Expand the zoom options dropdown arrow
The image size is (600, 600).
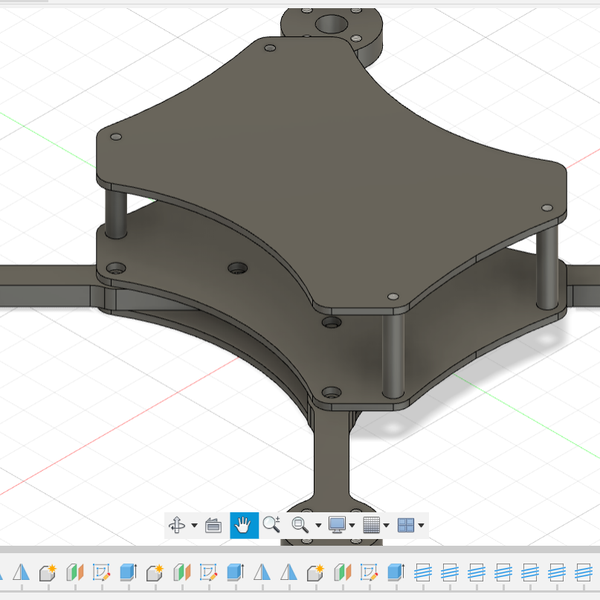click(x=318, y=525)
